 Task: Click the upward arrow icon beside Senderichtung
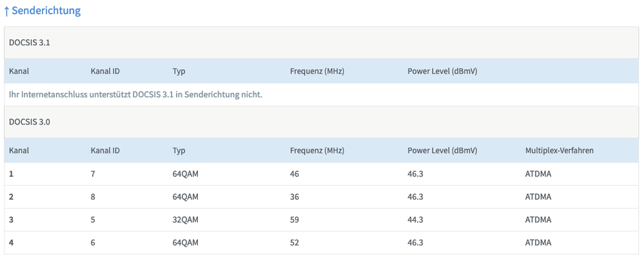(6, 11)
